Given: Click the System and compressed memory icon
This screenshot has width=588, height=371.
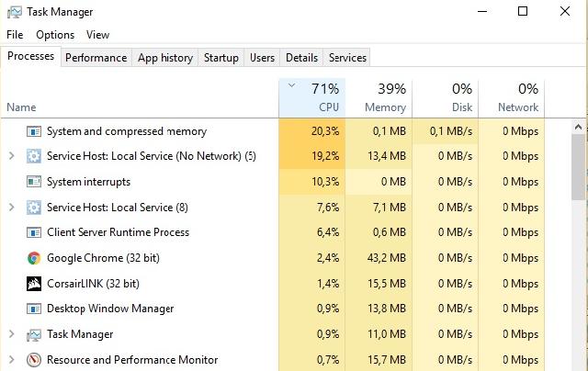Looking at the screenshot, I should 34,131.
